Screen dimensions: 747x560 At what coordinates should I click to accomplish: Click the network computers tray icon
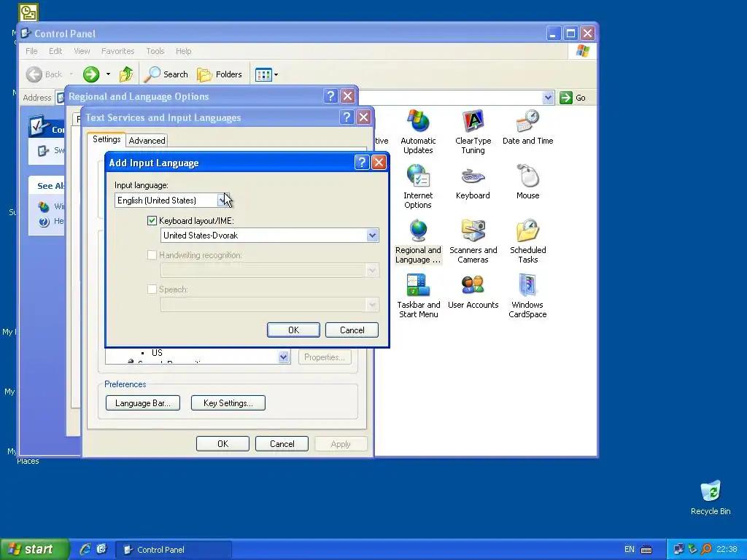pos(678,549)
